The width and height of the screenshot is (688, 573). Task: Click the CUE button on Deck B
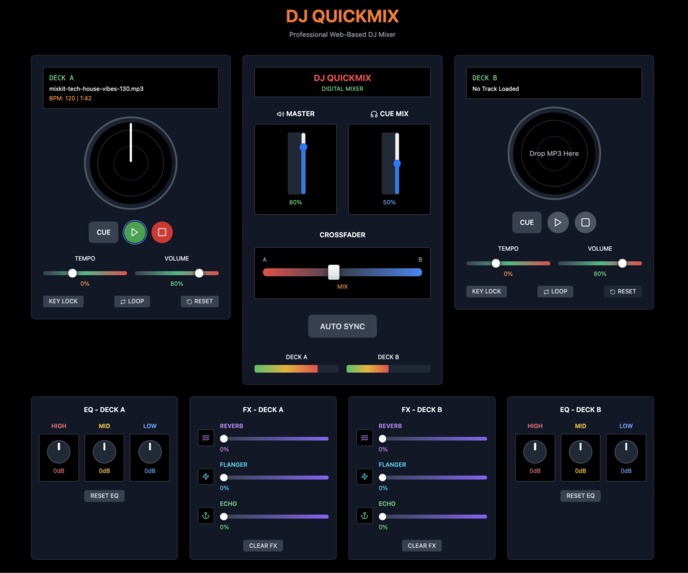click(527, 222)
